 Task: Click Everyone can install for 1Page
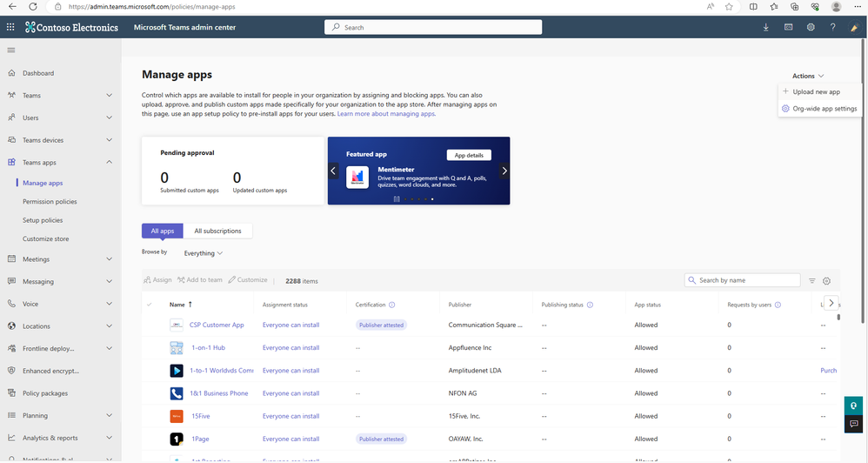[290, 439]
